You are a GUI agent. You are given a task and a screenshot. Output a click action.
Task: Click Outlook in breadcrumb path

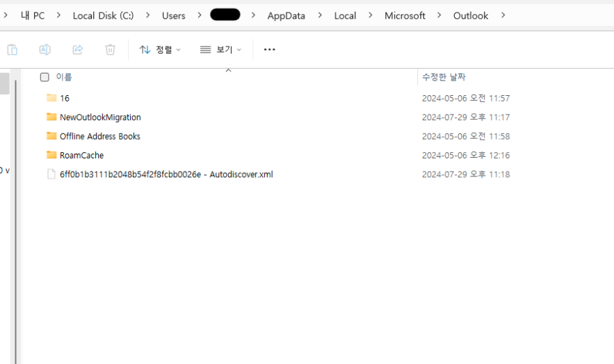(x=471, y=16)
